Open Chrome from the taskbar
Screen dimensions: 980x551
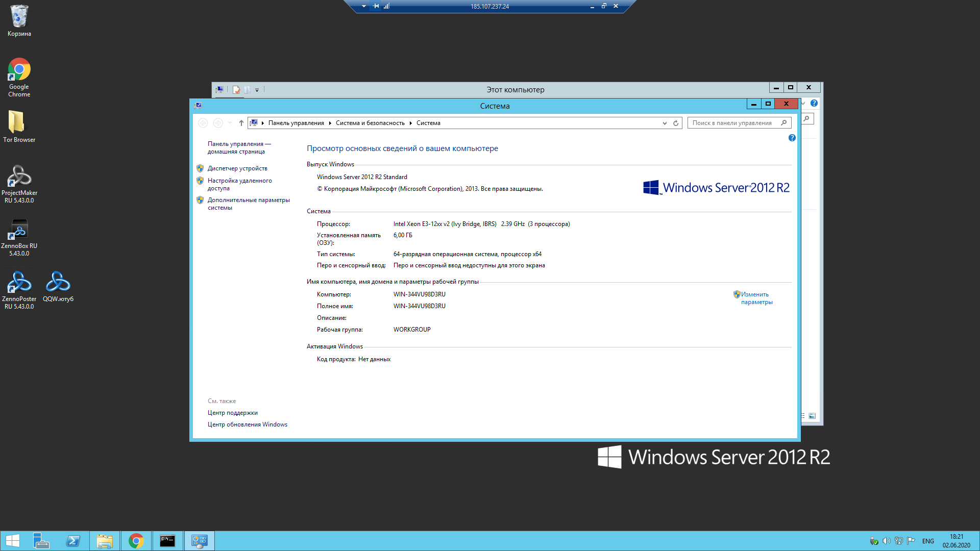(x=136, y=541)
